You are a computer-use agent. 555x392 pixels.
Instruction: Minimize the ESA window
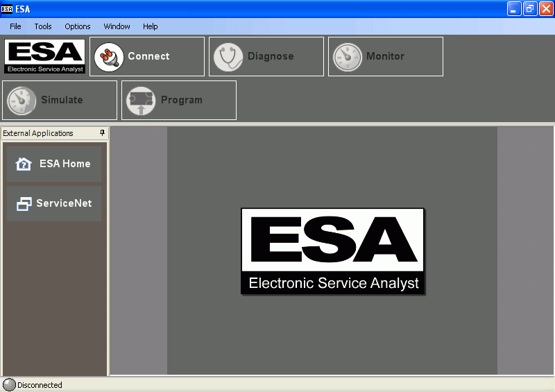tap(514, 9)
